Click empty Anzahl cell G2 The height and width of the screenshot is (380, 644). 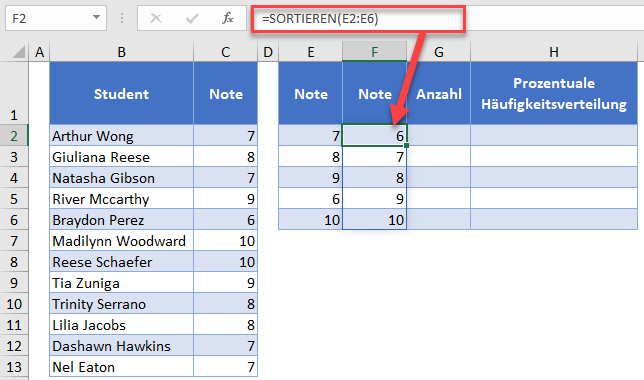pyautogui.click(x=439, y=136)
